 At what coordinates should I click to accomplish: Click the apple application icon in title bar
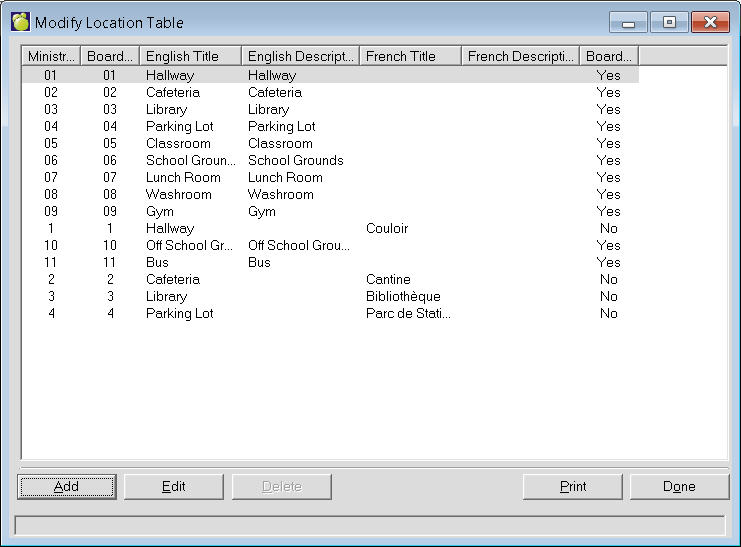20,22
